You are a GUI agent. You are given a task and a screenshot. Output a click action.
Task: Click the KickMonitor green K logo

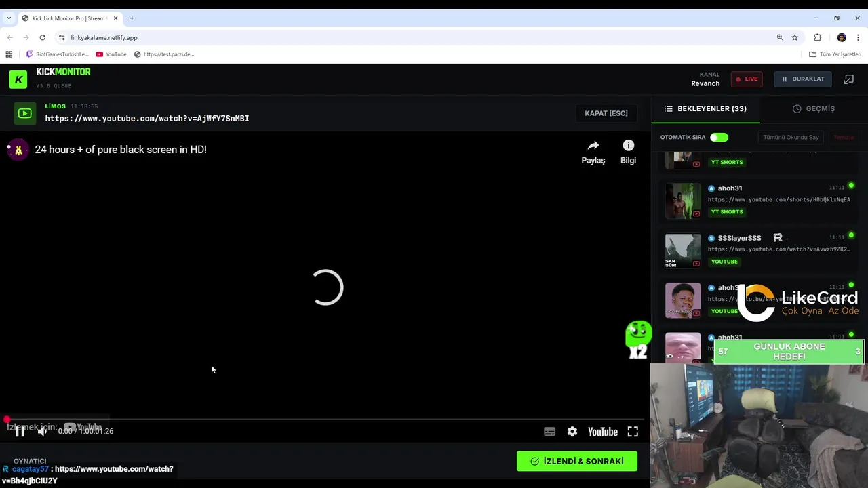18,79
